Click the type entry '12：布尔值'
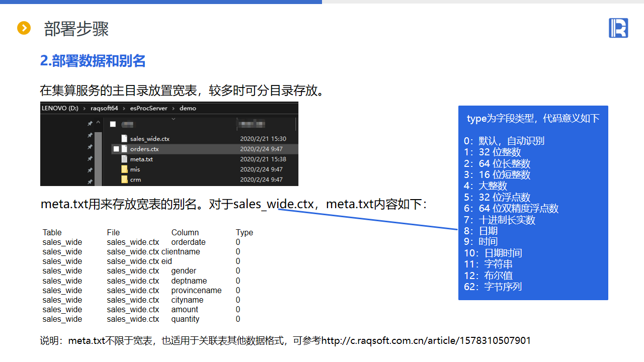Image resolution: width=644 pixels, height=362 pixels. click(488, 276)
